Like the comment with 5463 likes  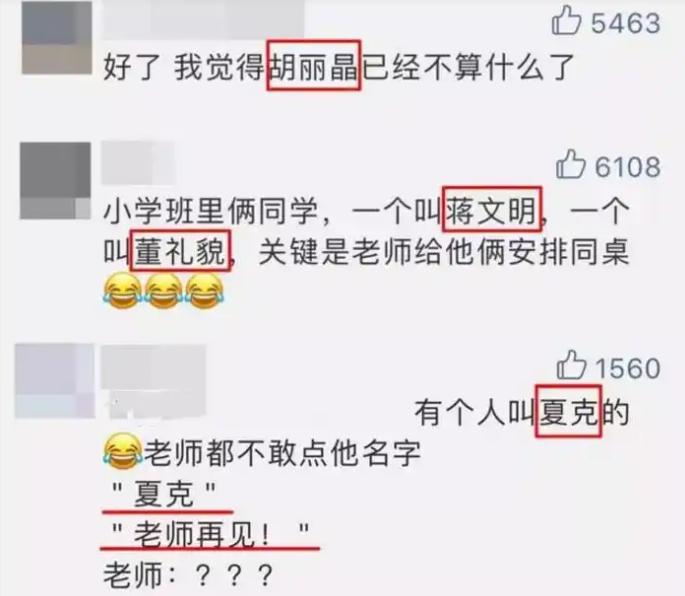(x=566, y=20)
